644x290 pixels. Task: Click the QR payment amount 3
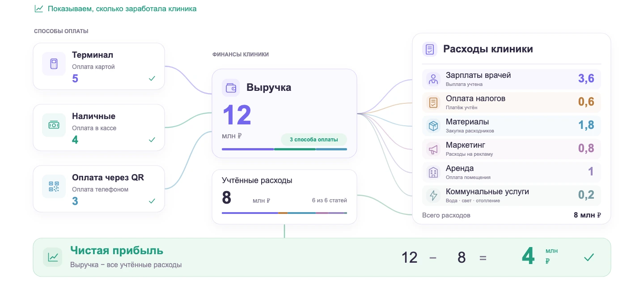[x=75, y=201]
